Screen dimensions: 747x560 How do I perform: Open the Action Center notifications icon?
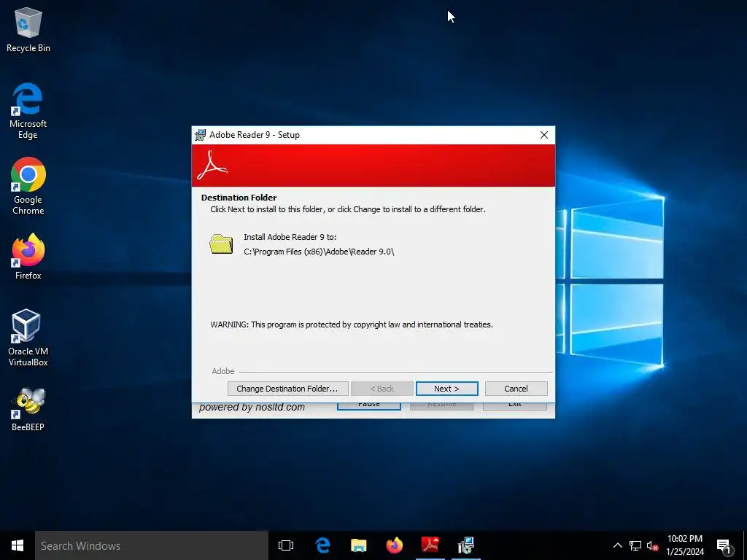click(724, 547)
